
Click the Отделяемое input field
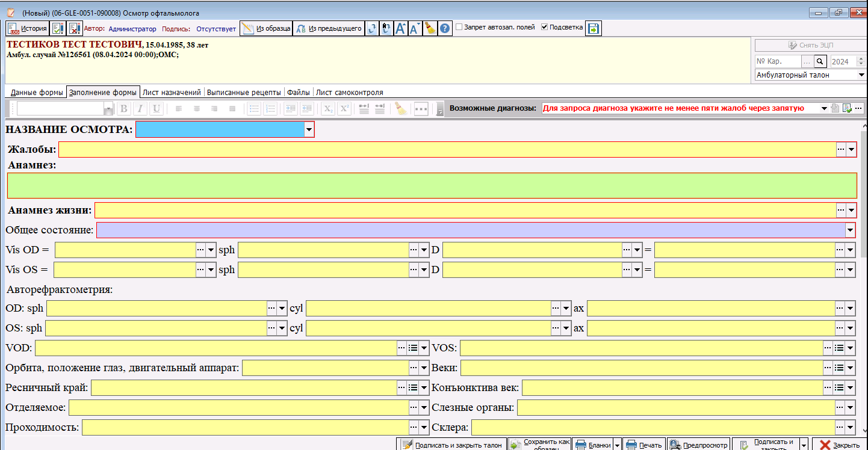[x=239, y=408]
